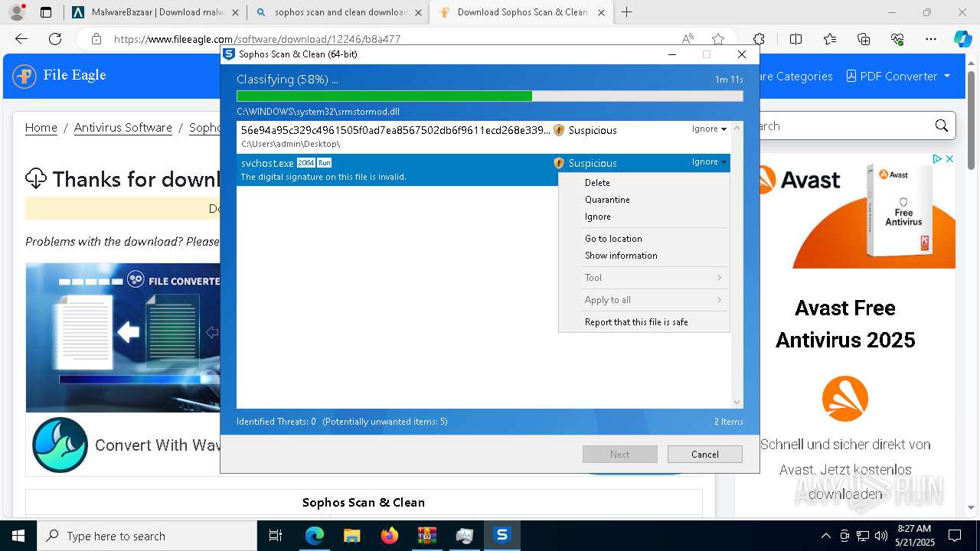The image size is (980, 551).
Task: Open Edge tab actions menu icon
Action: tap(46, 12)
